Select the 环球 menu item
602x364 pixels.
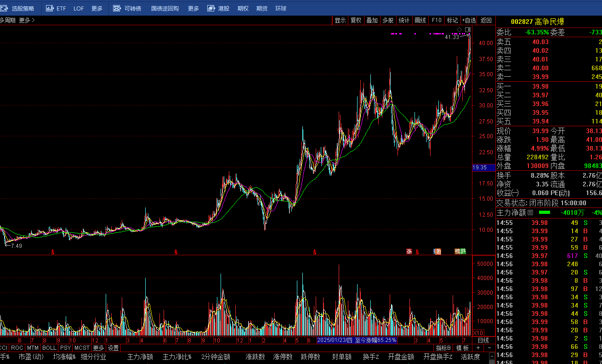[281, 8]
